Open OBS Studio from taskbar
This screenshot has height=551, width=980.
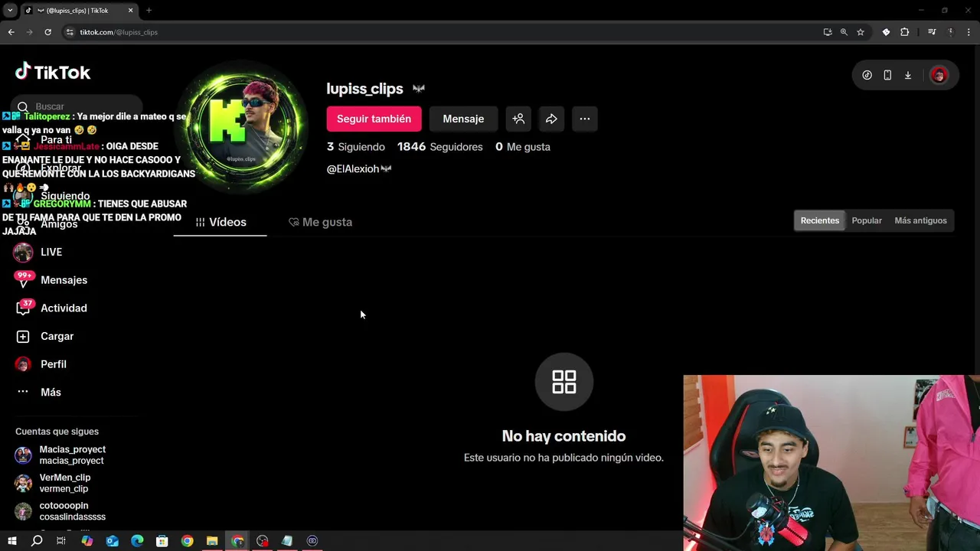pos(263,541)
